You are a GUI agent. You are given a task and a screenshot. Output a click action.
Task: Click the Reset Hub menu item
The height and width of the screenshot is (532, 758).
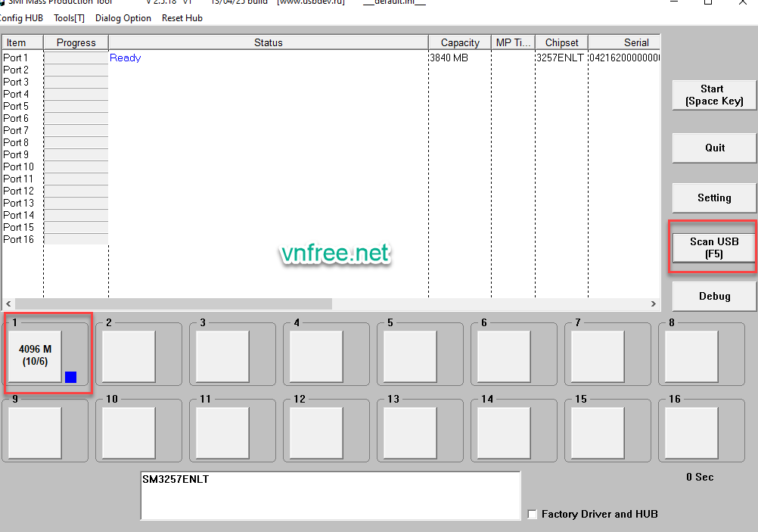pyautogui.click(x=182, y=18)
